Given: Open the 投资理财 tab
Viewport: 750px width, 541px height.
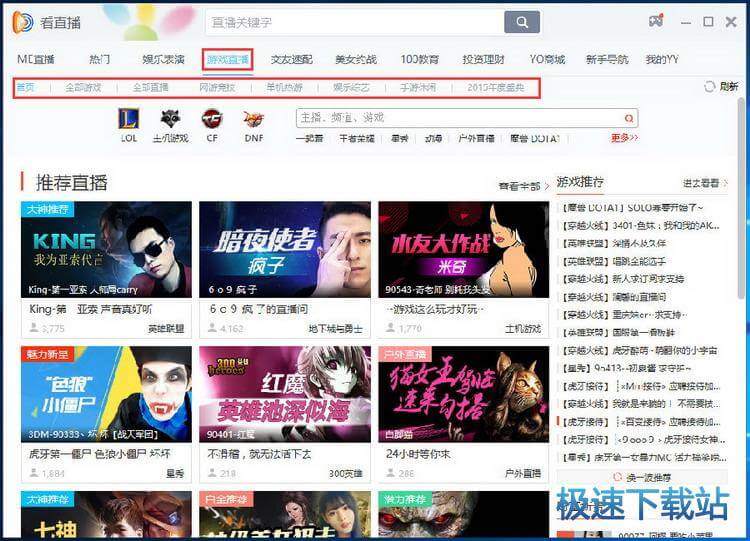Looking at the screenshot, I should [483, 59].
